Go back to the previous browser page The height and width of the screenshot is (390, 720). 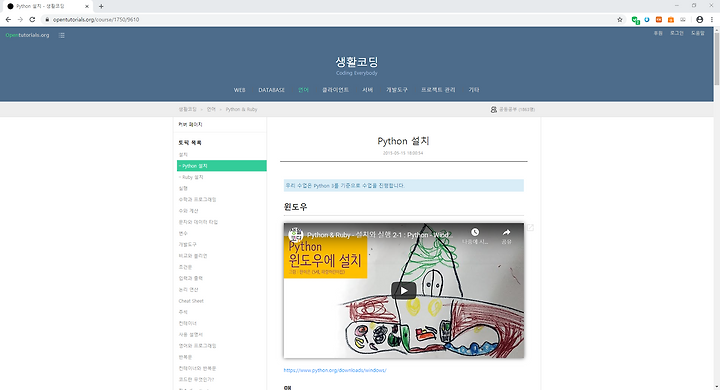(8, 19)
